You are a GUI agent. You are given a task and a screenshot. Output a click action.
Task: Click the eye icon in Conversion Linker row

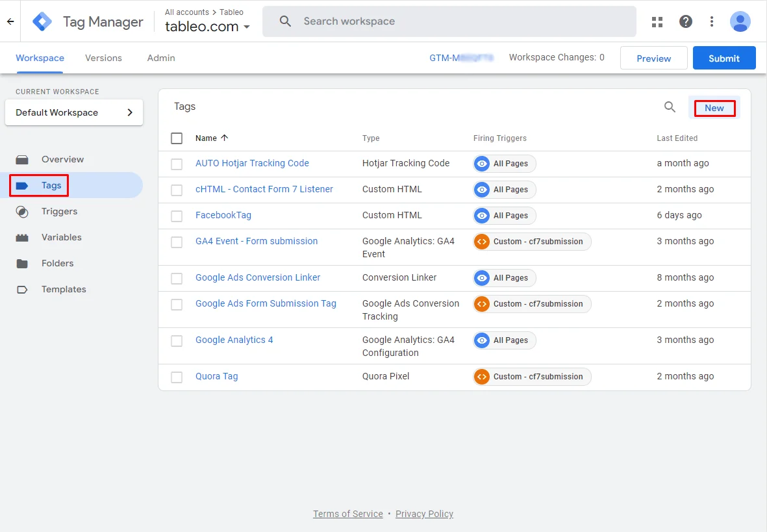pyautogui.click(x=482, y=278)
